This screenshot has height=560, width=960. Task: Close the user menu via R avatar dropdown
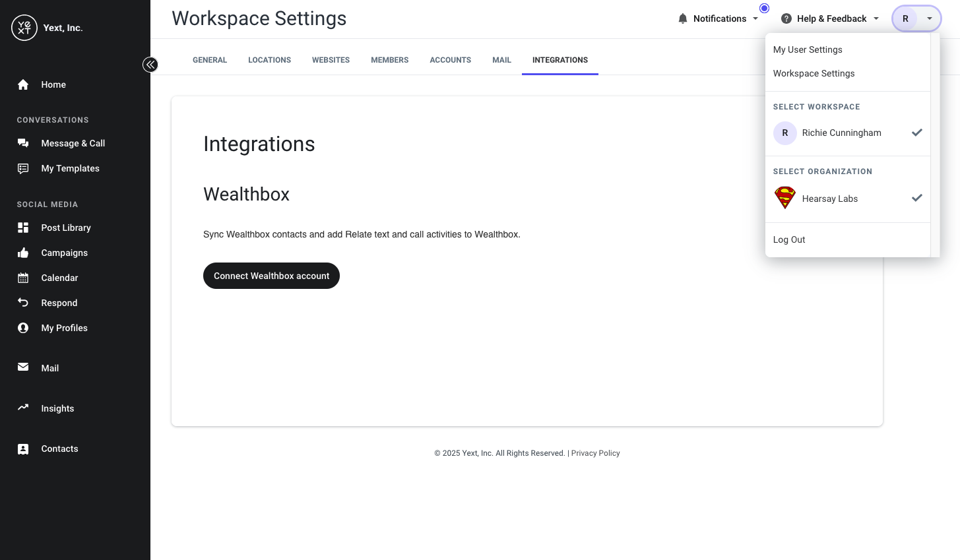[x=916, y=18]
